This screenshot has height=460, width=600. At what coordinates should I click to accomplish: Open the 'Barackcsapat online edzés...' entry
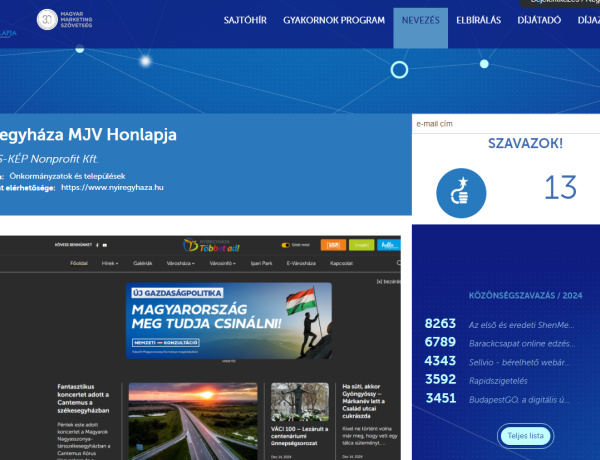coord(522,344)
